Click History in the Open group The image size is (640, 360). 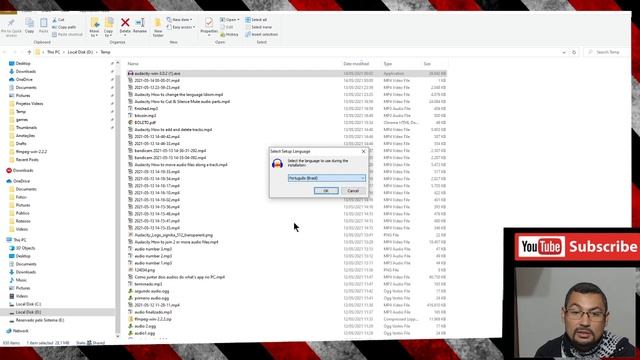(x=229, y=34)
